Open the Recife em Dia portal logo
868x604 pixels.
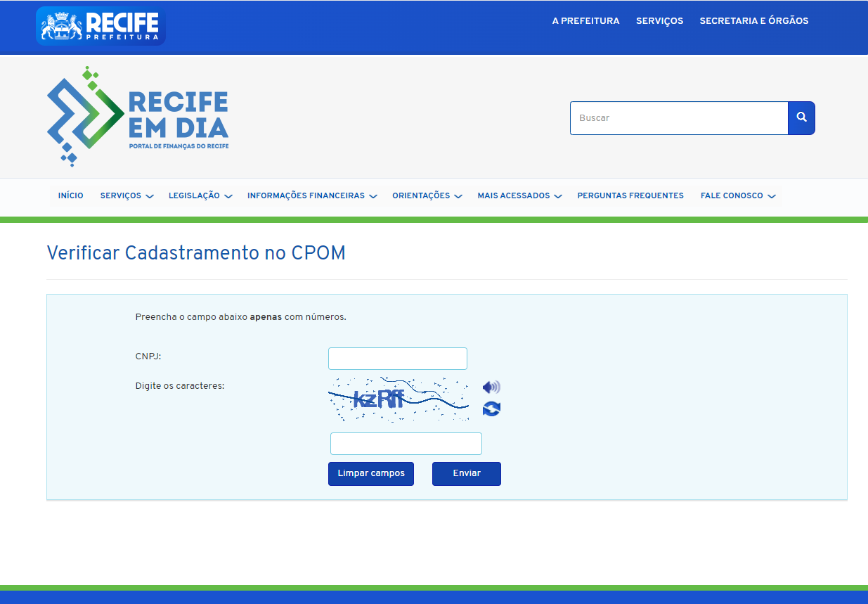(138, 117)
